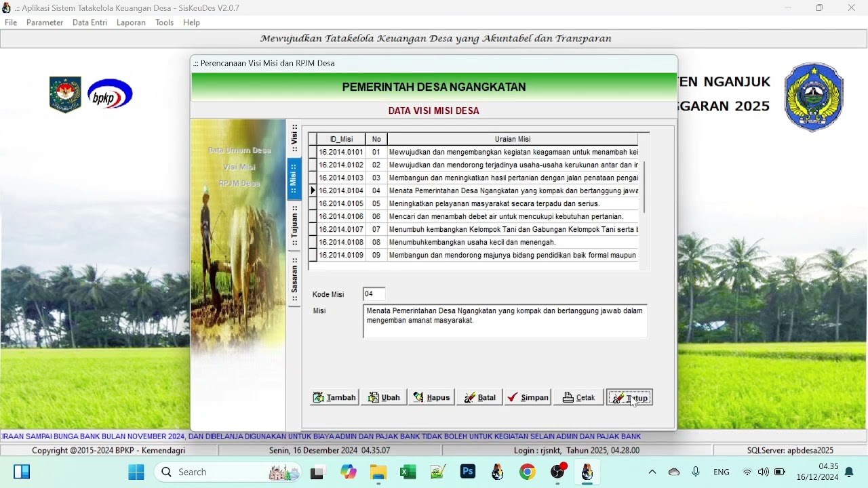
Task: Click the Simpan button to save
Action: (x=528, y=398)
